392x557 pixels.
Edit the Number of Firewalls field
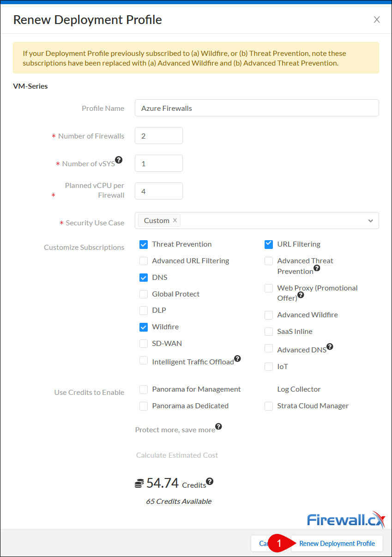coord(159,136)
